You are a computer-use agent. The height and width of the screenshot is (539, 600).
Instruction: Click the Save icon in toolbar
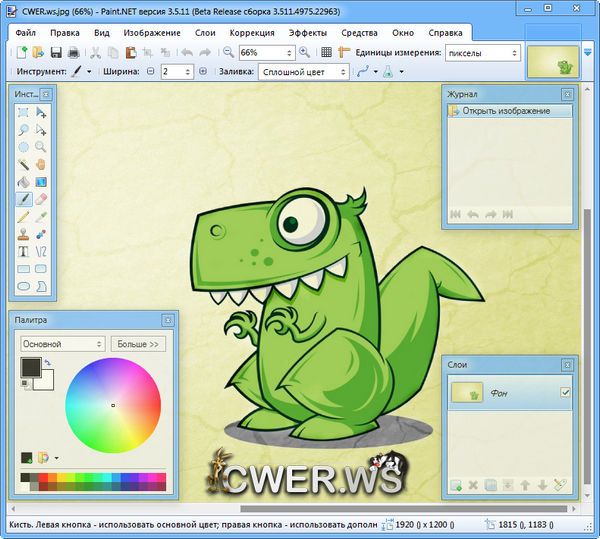click(57, 52)
